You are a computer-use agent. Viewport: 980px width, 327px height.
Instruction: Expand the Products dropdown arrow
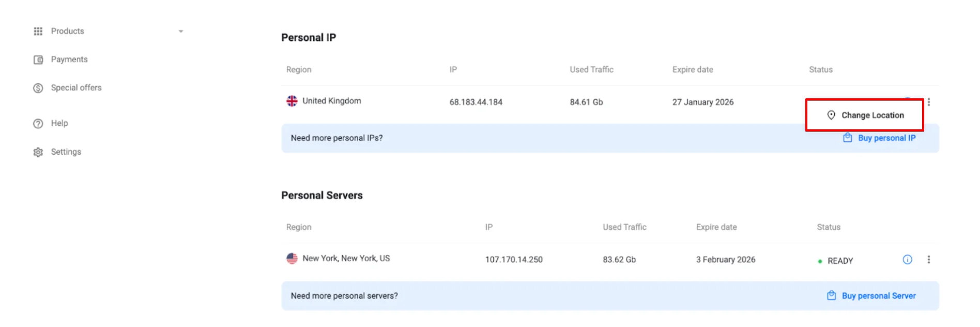tap(181, 32)
